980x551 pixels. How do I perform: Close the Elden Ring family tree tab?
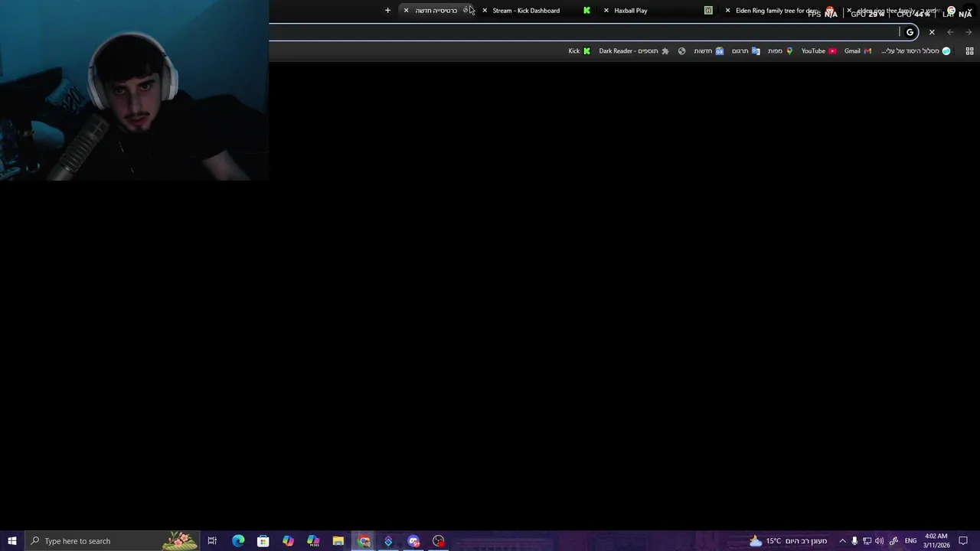[727, 10]
